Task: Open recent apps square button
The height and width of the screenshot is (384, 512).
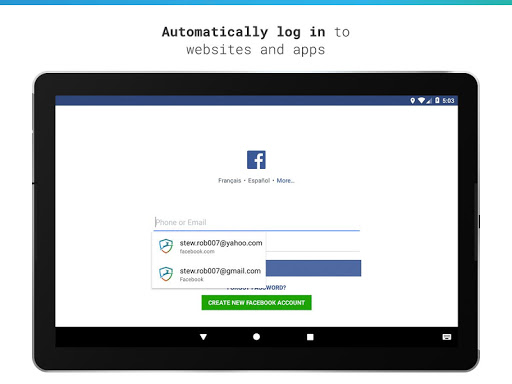Action: click(310, 337)
